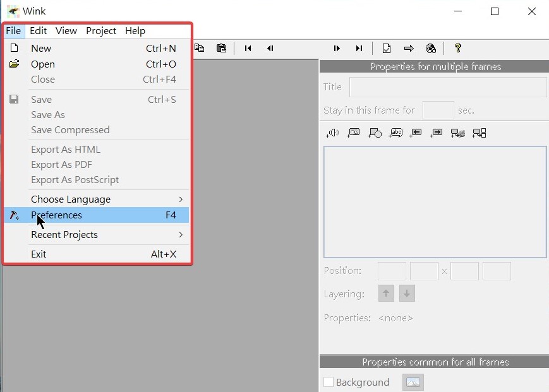
Task: Jump to the last frame
Action: [359, 48]
